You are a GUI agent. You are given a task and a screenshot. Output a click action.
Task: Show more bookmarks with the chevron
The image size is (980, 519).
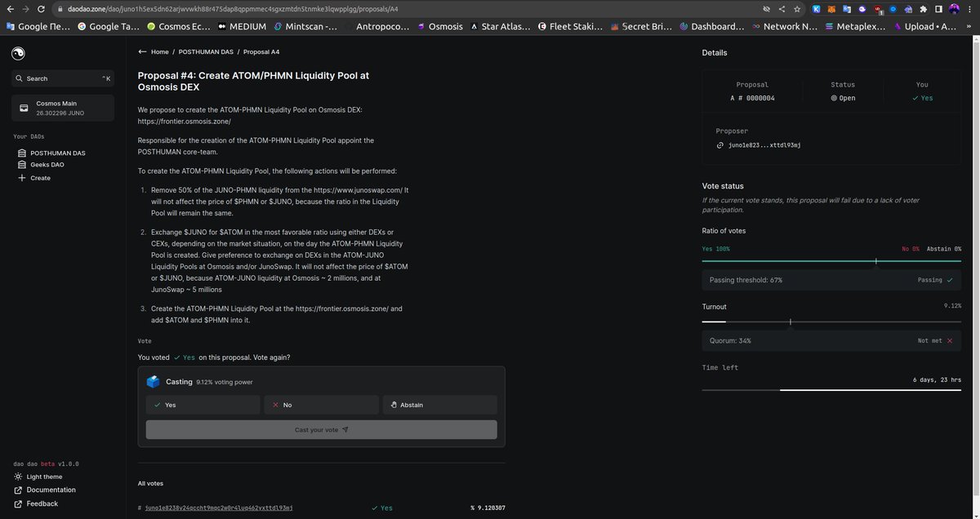click(969, 26)
